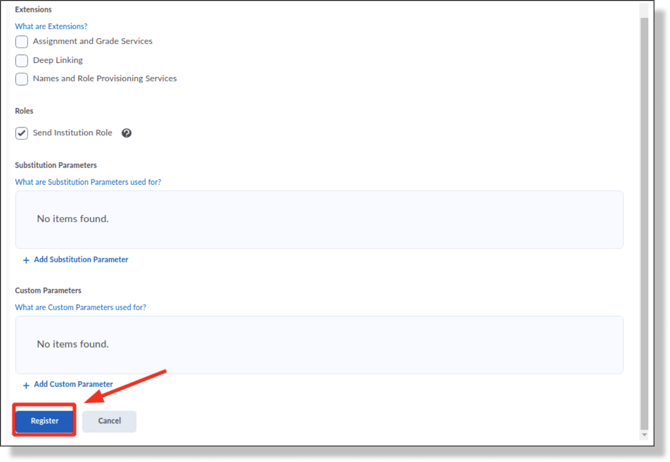Open the help icon beside Send Institution Role
Image resolution: width=670 pixels, height=462 pixels.
(x=126, y=133)
